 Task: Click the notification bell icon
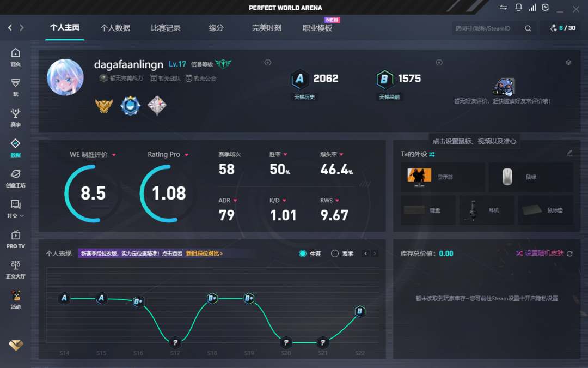pos(518,8)
